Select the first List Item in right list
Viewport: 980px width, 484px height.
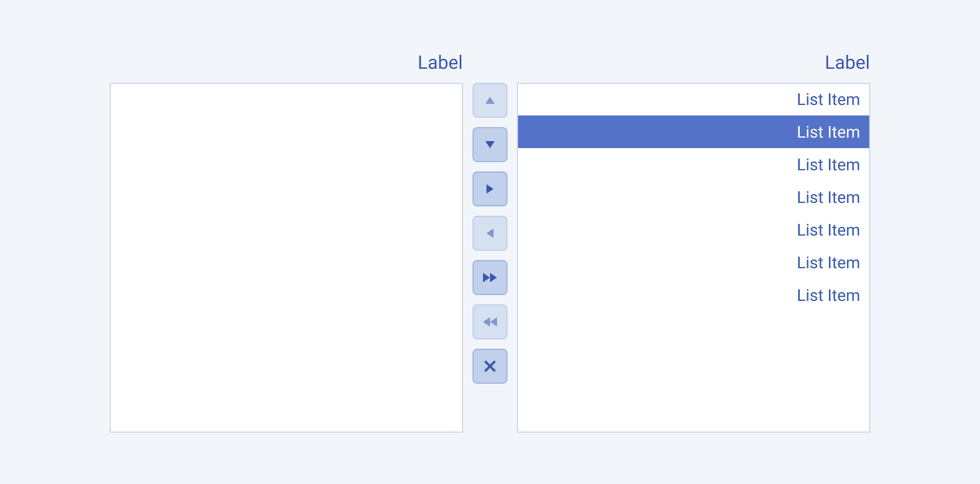pos(828,99)
